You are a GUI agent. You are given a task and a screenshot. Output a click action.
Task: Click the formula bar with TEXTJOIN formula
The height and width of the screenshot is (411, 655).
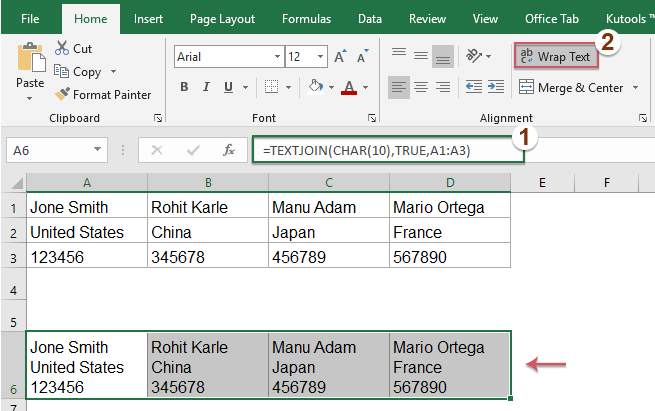(388, 150)
